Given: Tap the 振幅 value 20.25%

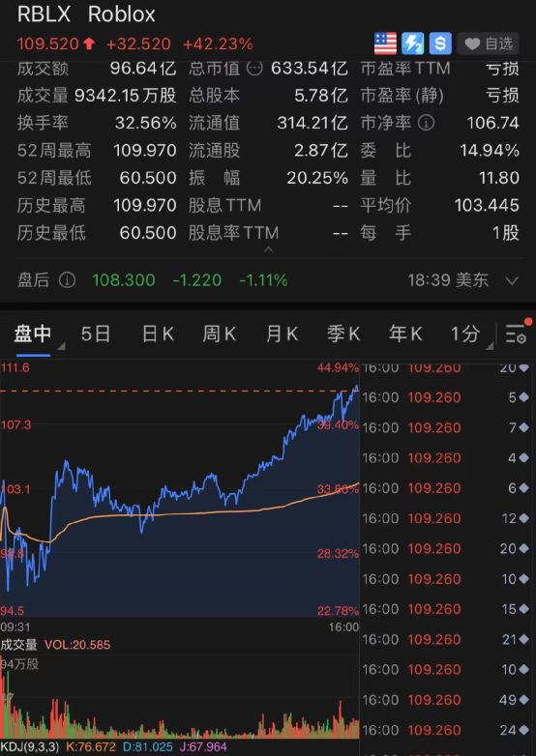Looking at the screenshot, I should pos(317,178).
